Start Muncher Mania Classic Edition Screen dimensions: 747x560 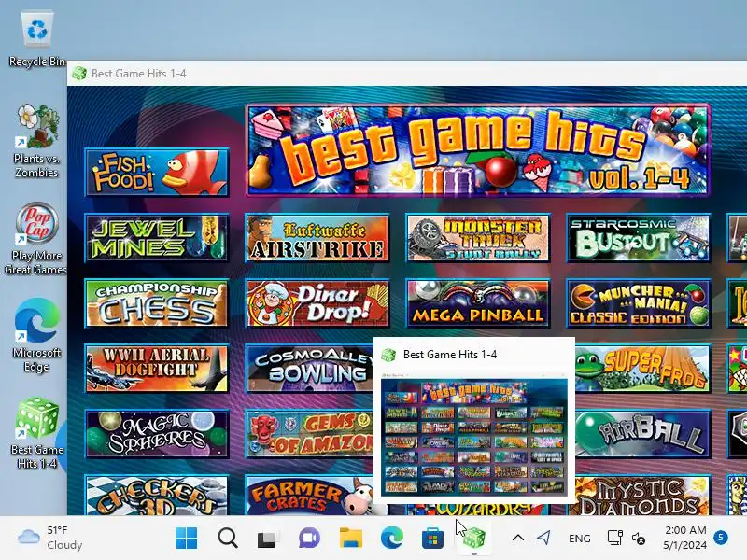click(639, 302)
